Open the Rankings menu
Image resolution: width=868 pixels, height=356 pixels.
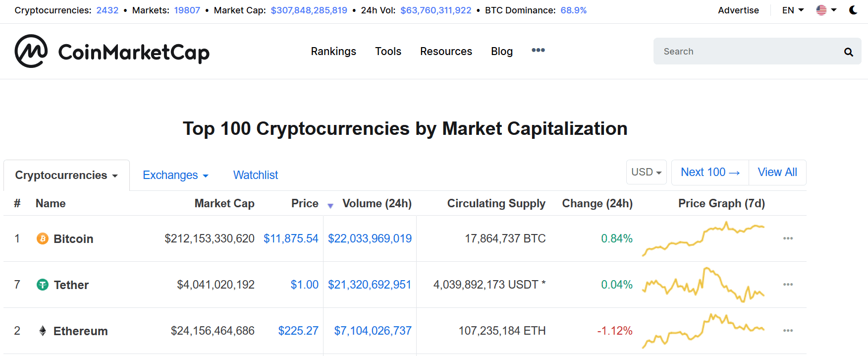333,51
